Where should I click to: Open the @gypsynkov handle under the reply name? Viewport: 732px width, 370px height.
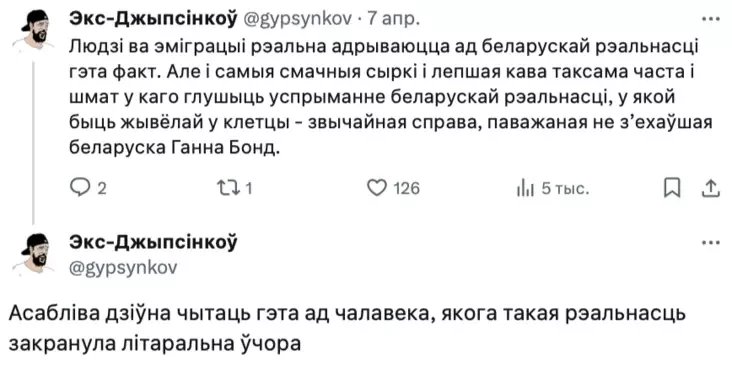[123, 268]
